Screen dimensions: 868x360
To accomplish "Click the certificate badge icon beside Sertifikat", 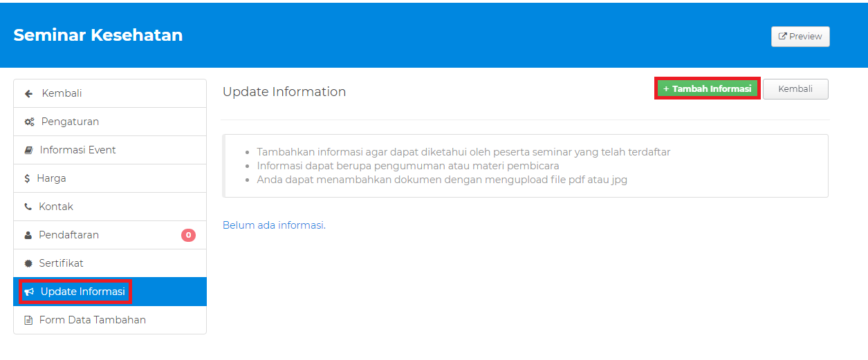I will [28, 264].
